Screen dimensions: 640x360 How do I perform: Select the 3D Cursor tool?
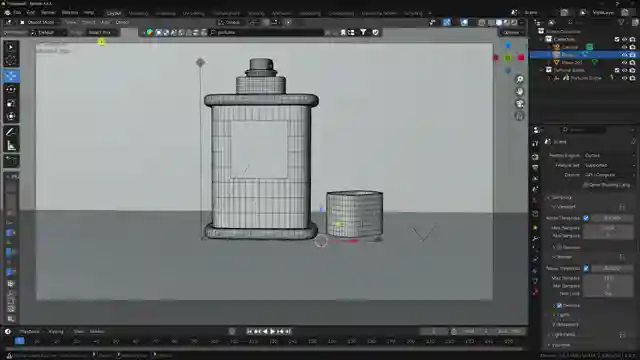click(x=11, y=61)
